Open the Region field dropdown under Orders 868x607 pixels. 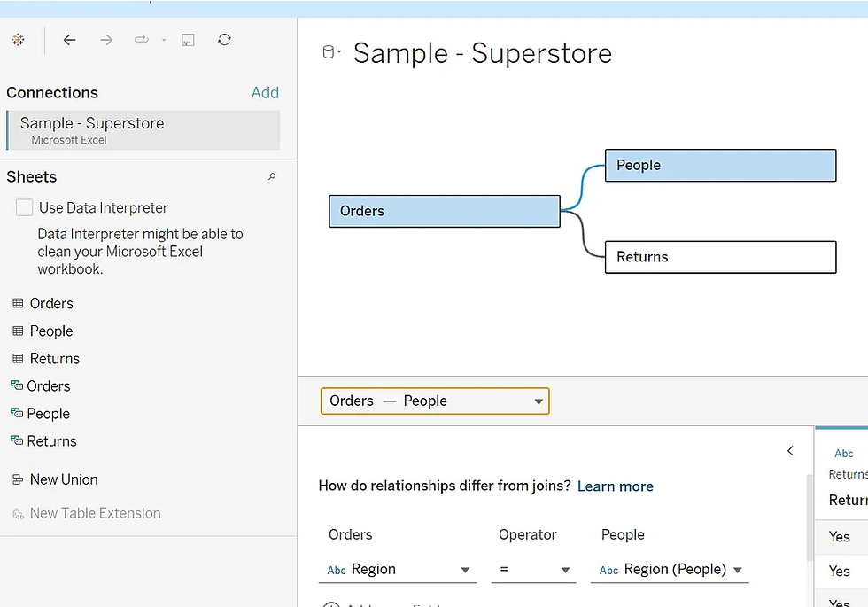[x=464, y=570]
